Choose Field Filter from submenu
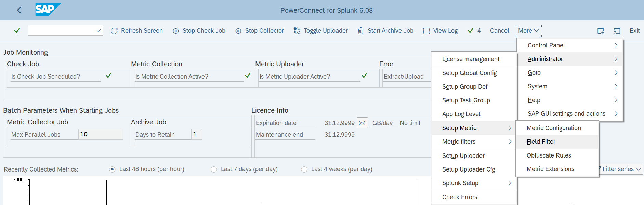This screenshot has height=205, width=644. coord(541,142)
